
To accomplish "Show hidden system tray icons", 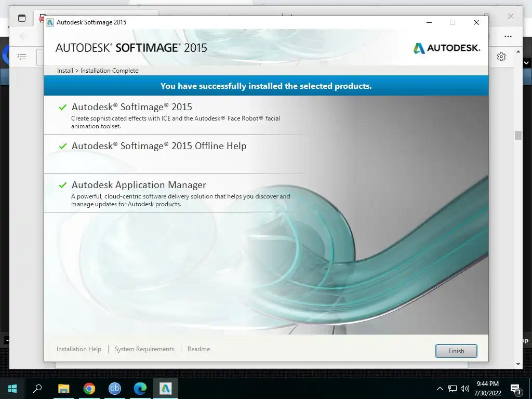I will tap(440, 389).
